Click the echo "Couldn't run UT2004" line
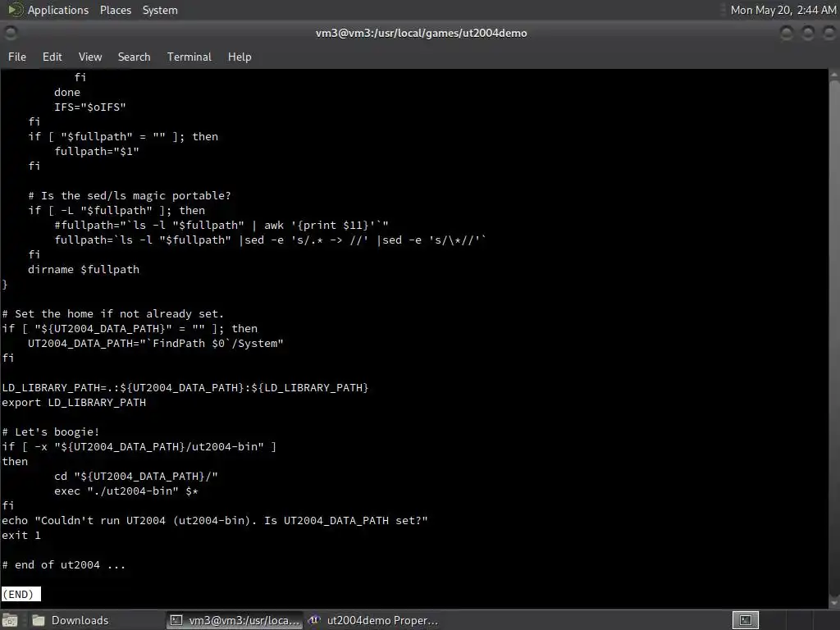 pyautogui.click(x=214, y=520)
